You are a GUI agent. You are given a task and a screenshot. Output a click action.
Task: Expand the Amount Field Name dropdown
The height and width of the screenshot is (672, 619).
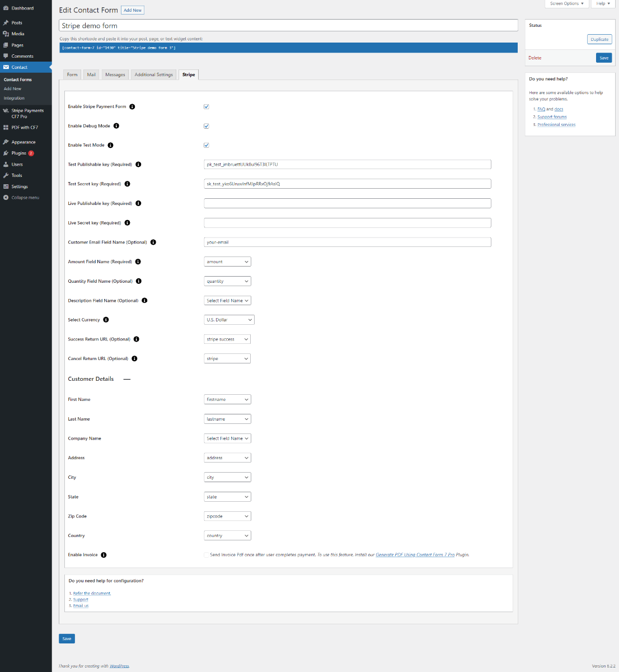click(228, 262)
